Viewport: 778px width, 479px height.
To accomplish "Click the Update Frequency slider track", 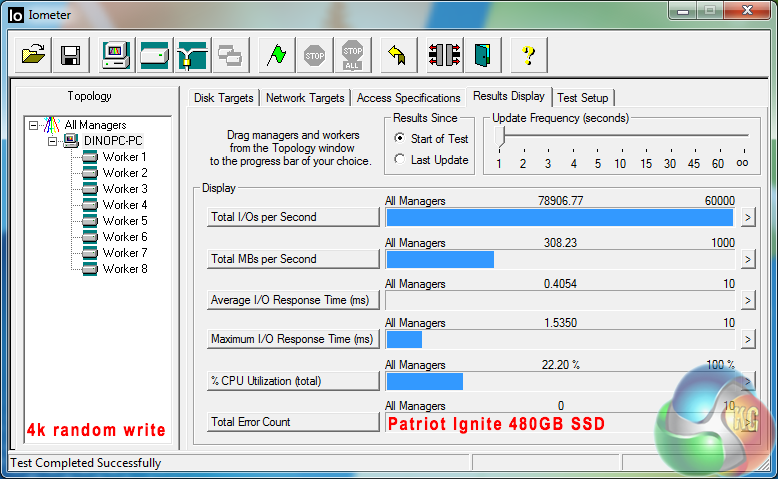I will coord(620,136).
